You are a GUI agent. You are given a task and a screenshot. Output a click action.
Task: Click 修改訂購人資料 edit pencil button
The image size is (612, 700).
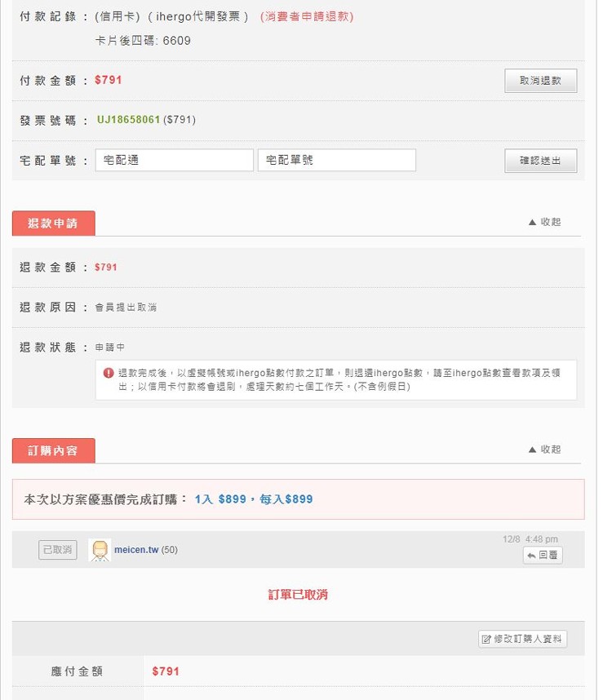(522, 639)
